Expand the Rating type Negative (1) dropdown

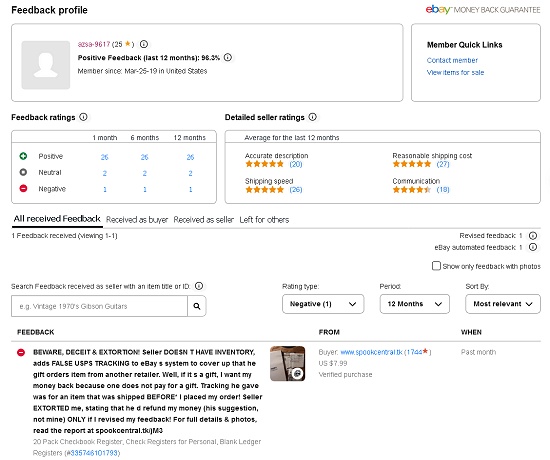pos(323,304)
